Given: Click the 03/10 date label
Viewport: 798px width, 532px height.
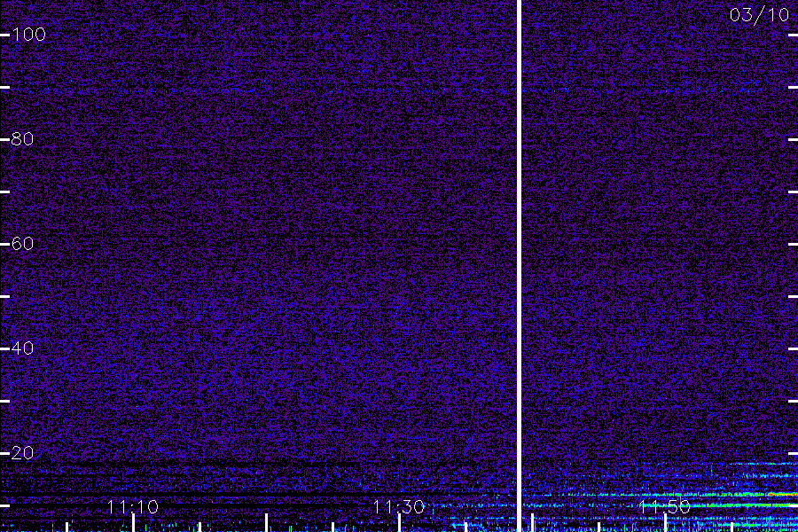Looking at the screenshot, I should (x=759, y=15).
